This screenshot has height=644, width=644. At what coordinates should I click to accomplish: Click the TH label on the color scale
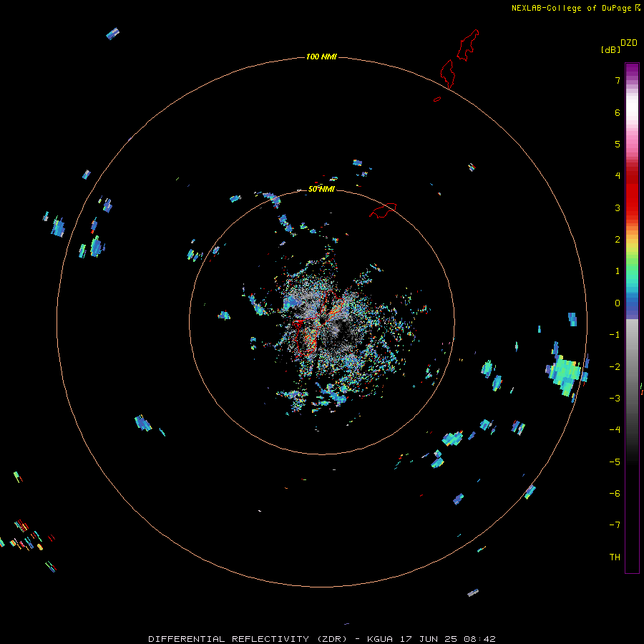615,557
